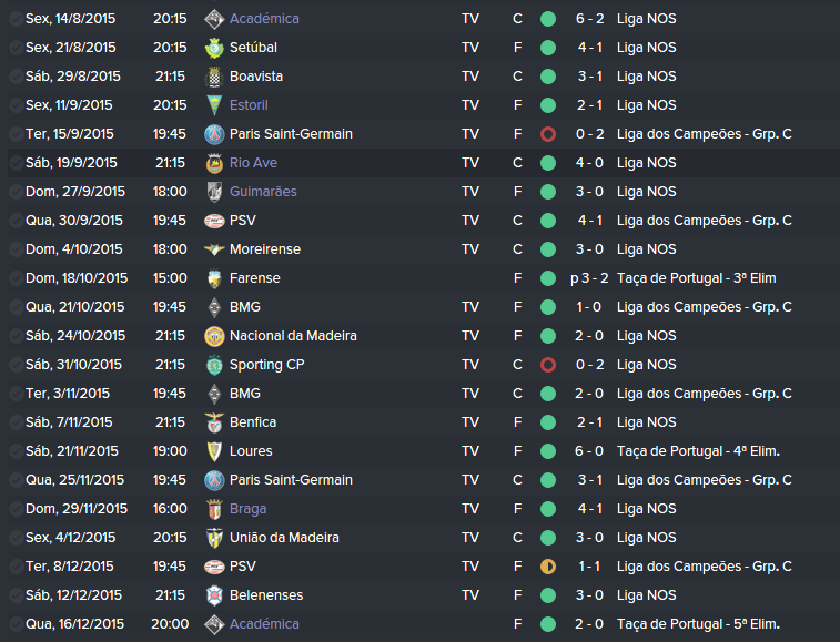Click the Belenenses club badge icon
Viewport: 840px width, 642px height.
[214, 595]
